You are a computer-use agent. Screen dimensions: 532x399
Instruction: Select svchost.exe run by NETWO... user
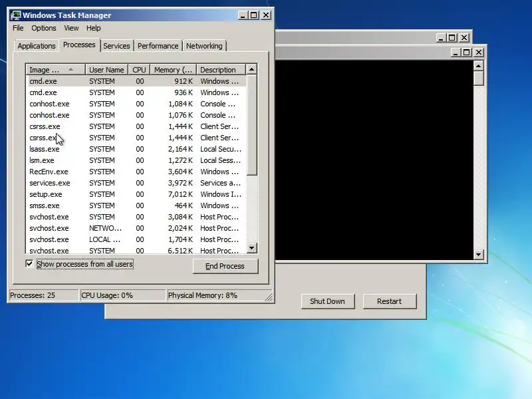[x=136, y=228]
